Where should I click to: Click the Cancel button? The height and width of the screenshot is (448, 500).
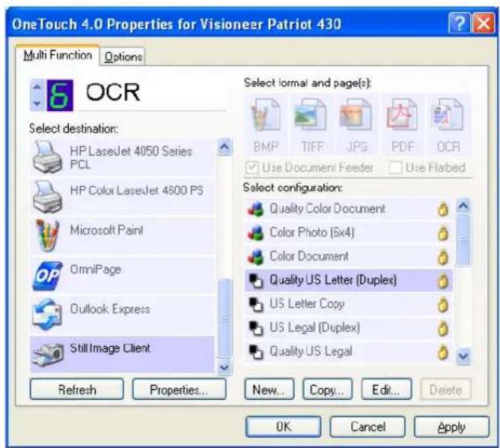click(x=368, y=426)
